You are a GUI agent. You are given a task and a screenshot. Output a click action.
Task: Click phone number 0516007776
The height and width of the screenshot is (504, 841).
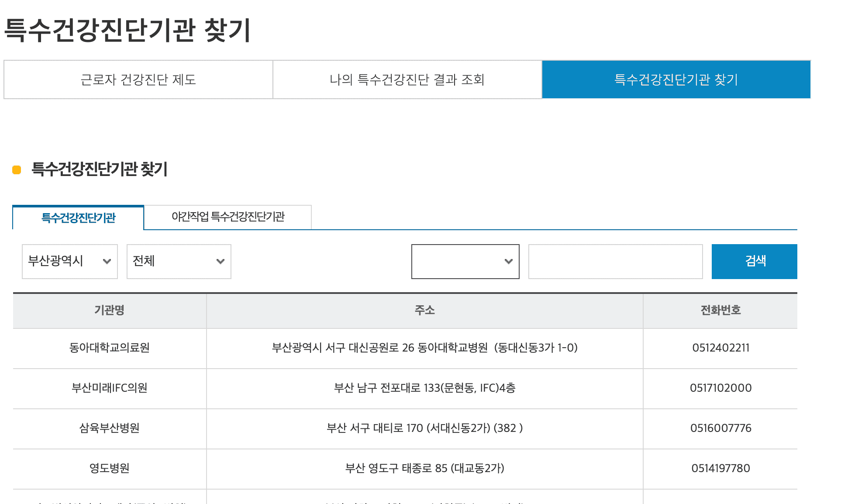click(x=721, y=428)
